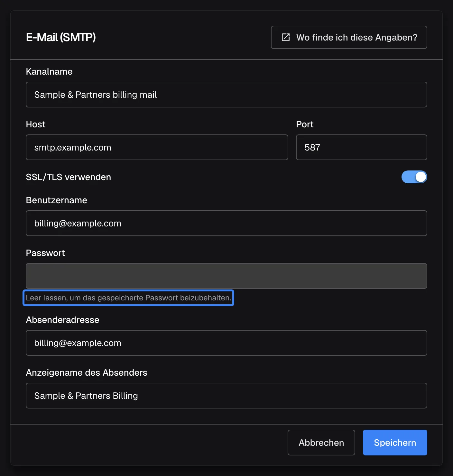Click the external-link icon in help button

pos(286,37)
